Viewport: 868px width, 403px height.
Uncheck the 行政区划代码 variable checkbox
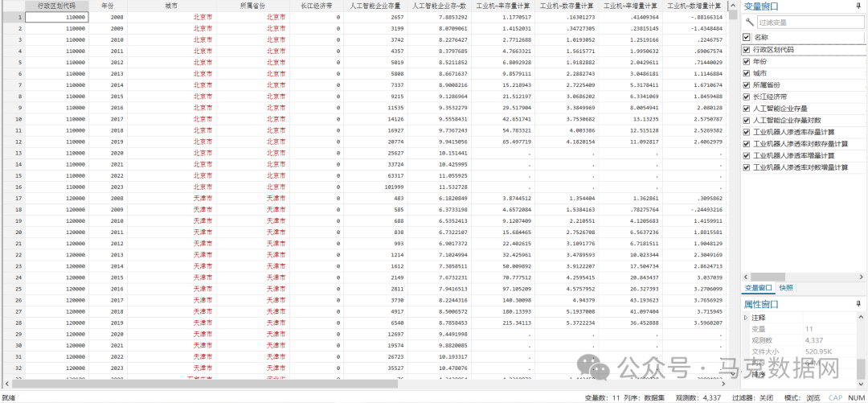click(746, 49)
